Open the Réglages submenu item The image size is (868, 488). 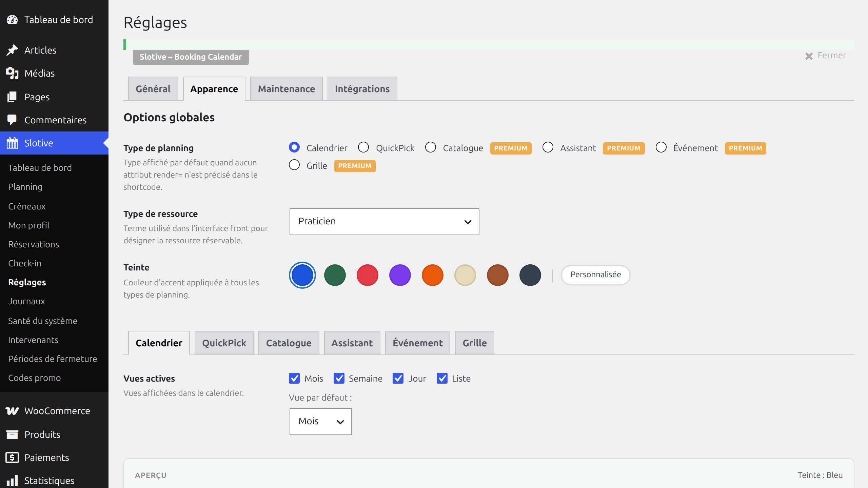click(27, 282)
